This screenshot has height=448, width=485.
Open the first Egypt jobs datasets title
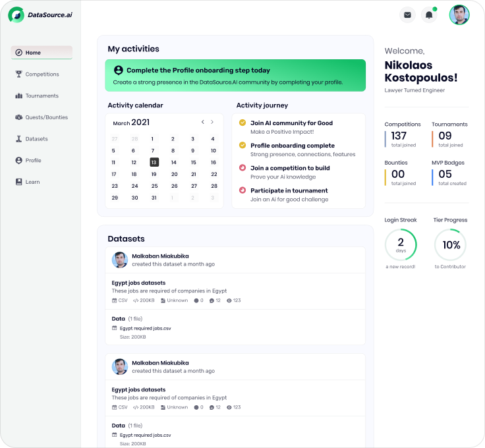[x=138, y=283]
